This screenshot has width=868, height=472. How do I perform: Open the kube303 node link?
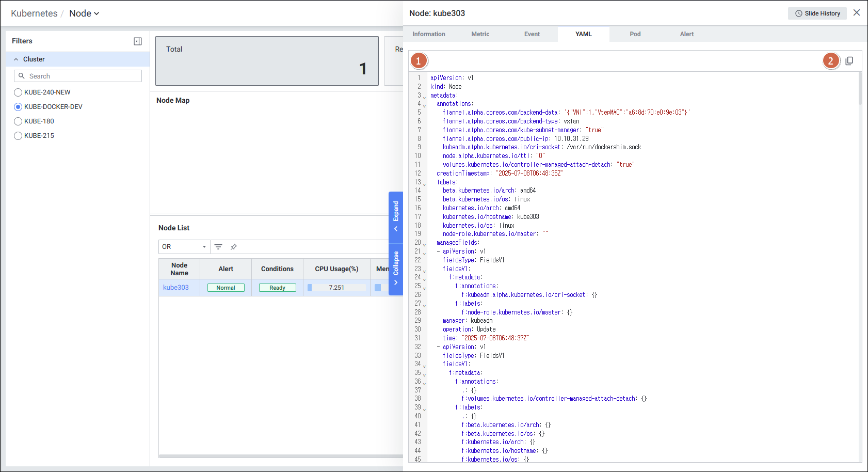(176, 288)
